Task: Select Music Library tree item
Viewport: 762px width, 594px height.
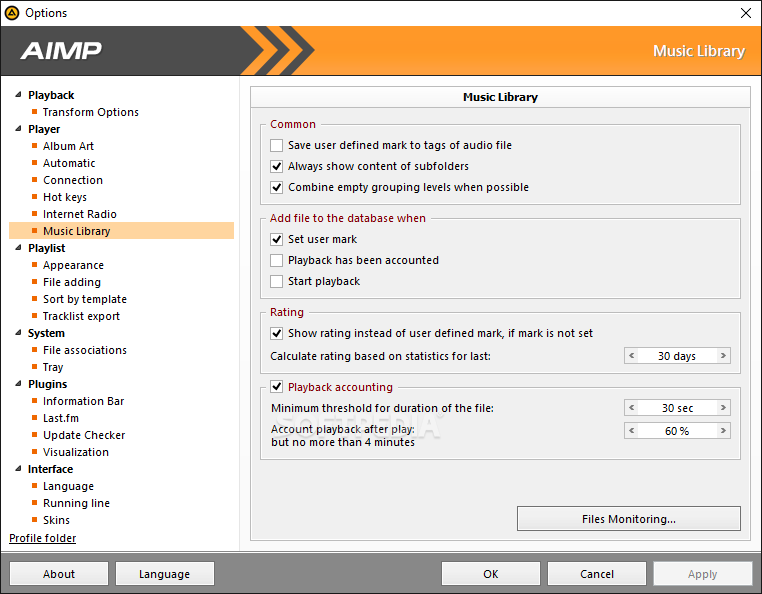Action: click(x=121, y=231)
